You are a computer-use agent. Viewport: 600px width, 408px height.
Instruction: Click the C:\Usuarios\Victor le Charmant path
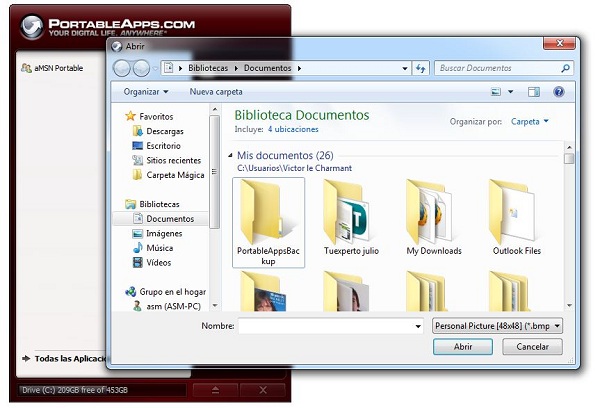[294, 168]
